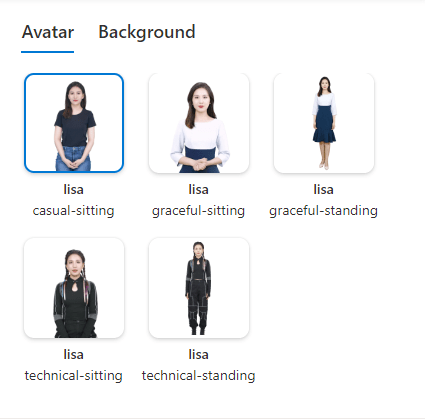Screen dimensions: 425x419
Task: Pick the lisa graceful-sitting avatar image
Action: point(199,123)
